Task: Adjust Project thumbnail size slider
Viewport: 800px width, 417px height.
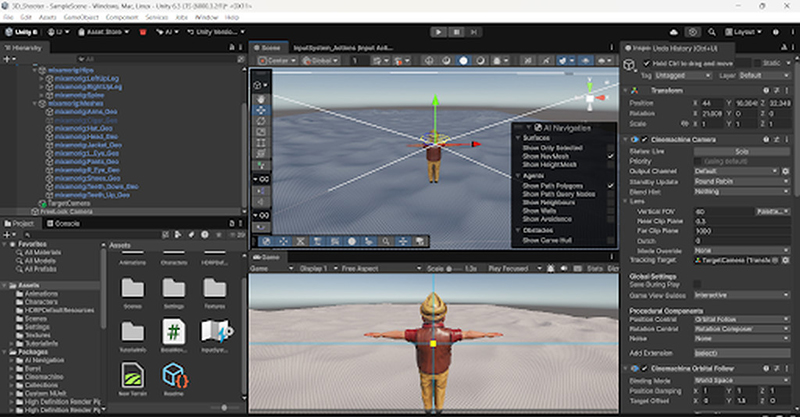Action: pyautogui.click(x=224, y=407)
